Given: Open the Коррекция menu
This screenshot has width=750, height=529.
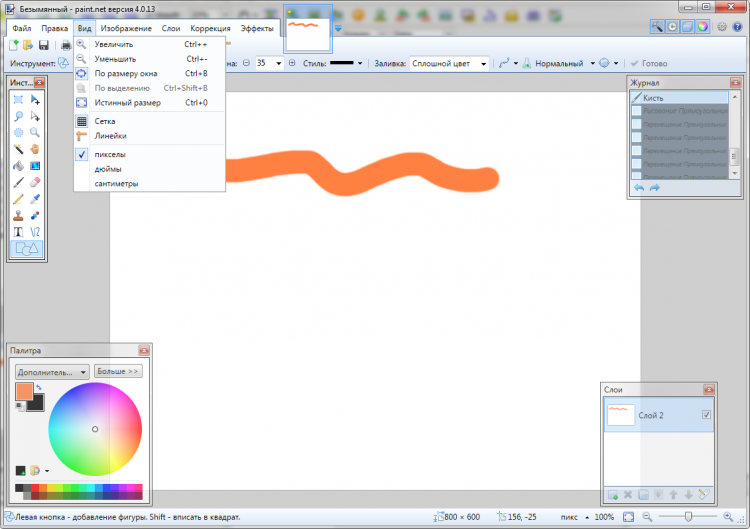Looking at the screenshot, I should (210, 28).
